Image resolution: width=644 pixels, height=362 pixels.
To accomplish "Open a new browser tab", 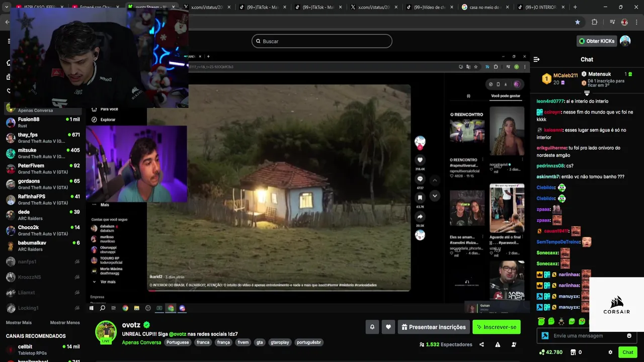I will click(x=575, y=7).
